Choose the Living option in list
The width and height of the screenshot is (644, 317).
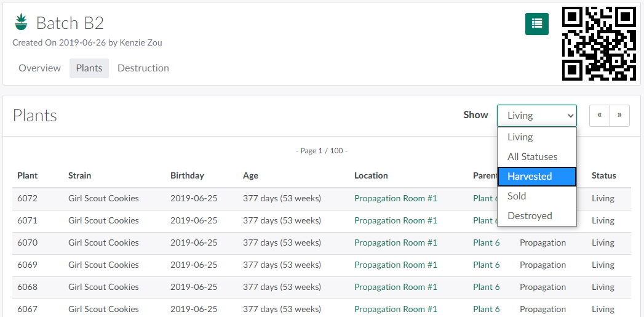520,137
